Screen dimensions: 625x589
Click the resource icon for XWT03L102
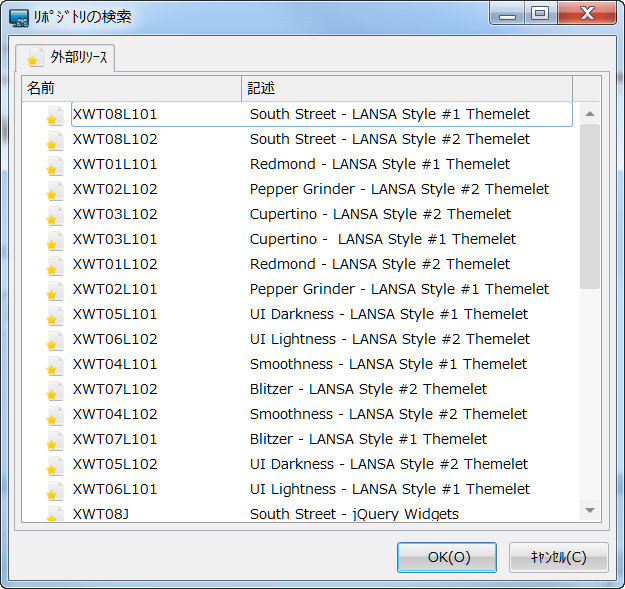click(x=55, y=216)
